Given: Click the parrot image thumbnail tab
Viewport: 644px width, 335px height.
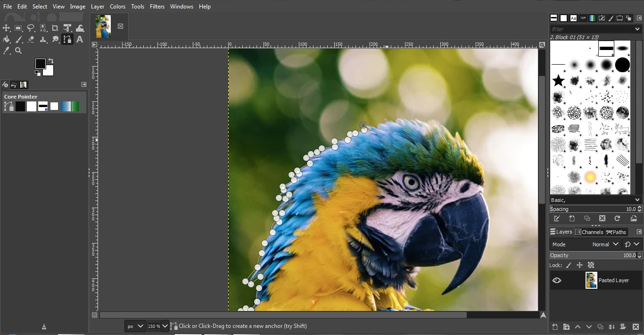Looking at the screenshot, I should pos(104,27).
